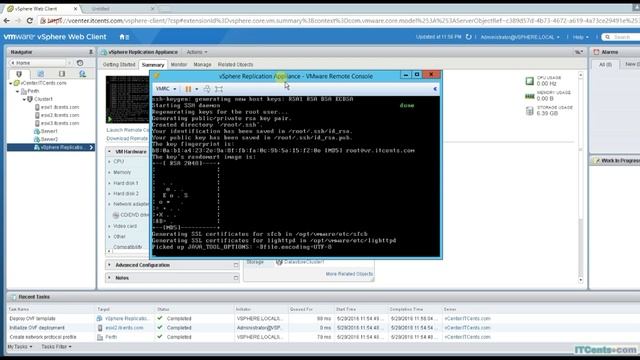The image size is (640, 360).
Task: Click the browser back arrow
Action: coord(7,20)
